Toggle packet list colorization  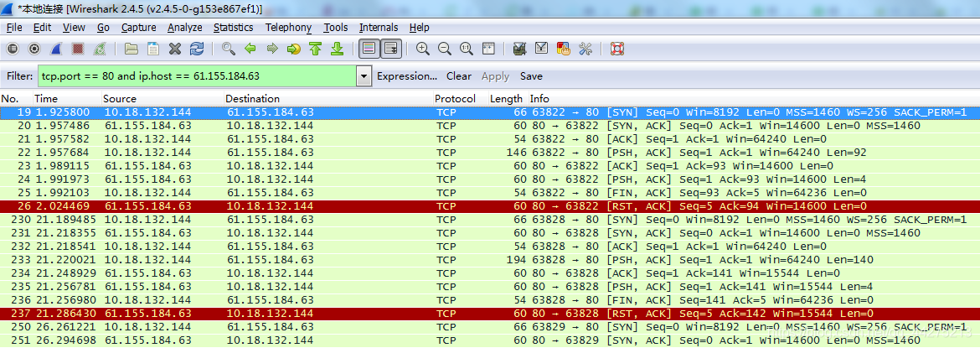[x=369, y=48]
